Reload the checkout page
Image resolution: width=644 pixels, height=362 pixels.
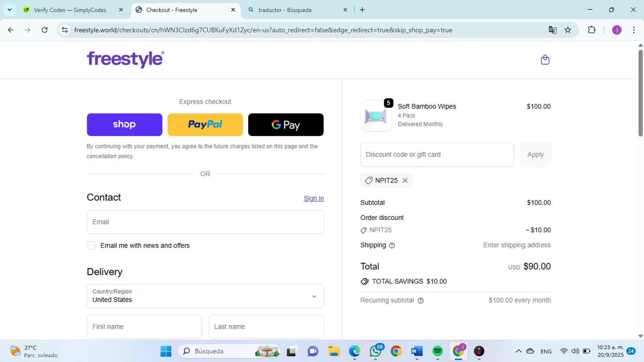pos(45,30)
